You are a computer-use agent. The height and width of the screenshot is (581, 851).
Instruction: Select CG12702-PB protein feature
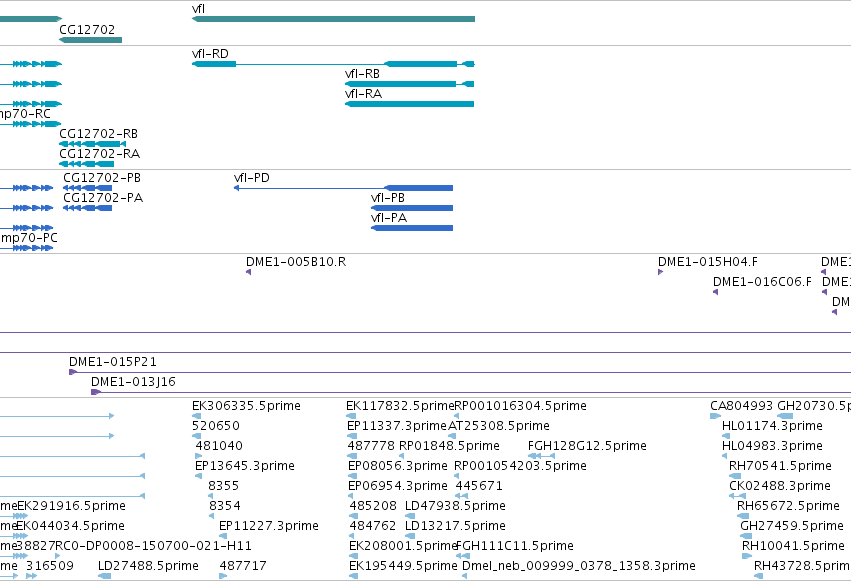[87, 188]
